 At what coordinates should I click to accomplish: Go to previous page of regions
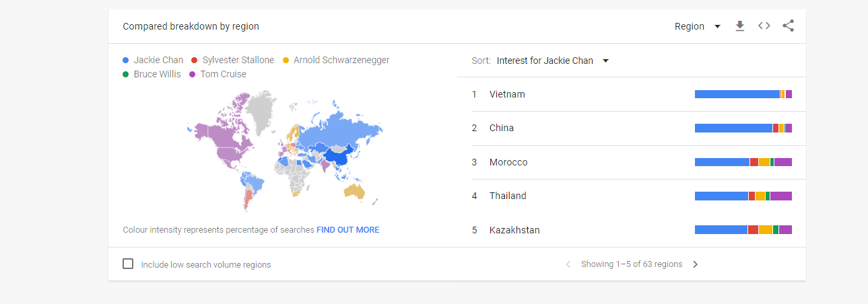click(568, 264)
